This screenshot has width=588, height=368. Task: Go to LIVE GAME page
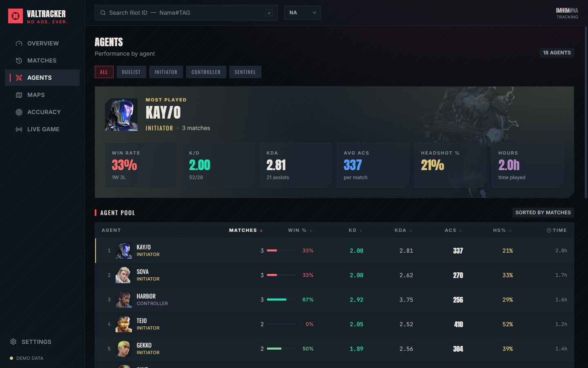(x=42, y=129)
